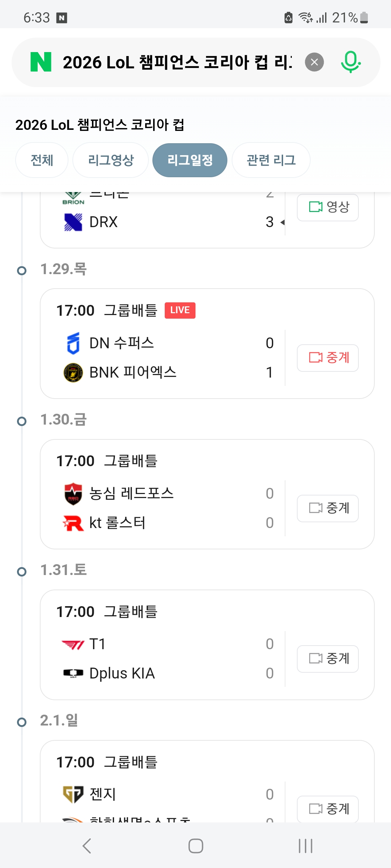Image resolution: width=391 pixels, height=868 pixels.
Task: Select the 전체 tab
Action: pyautogui.click(x=42, y=160)
